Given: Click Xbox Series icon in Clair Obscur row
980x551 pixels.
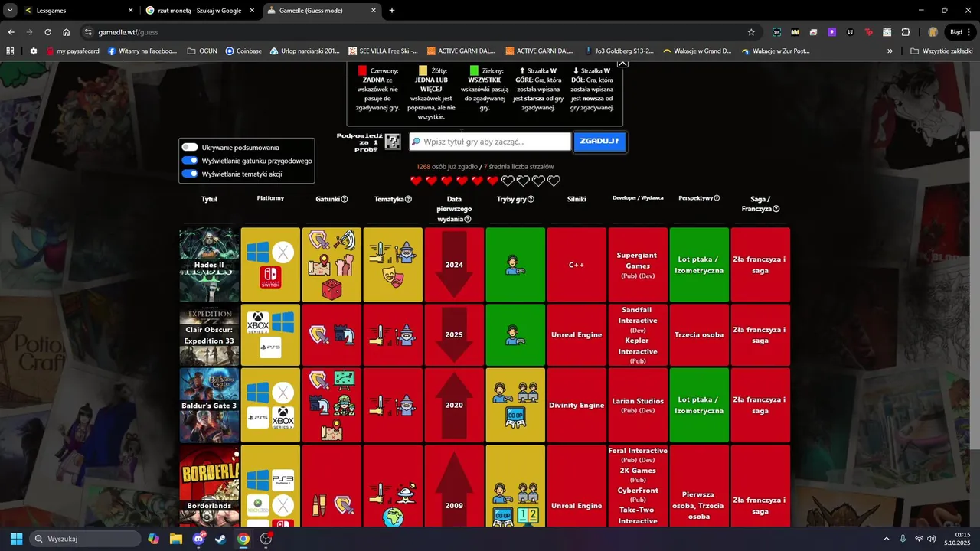Looking at the screenshot, I should [x=258, y=322].
